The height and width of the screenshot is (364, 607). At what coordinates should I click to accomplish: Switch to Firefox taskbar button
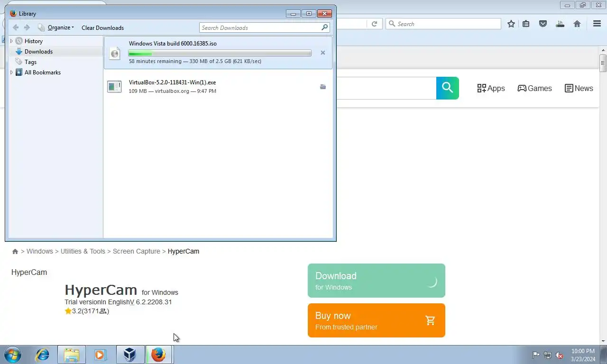coord(158,355)
